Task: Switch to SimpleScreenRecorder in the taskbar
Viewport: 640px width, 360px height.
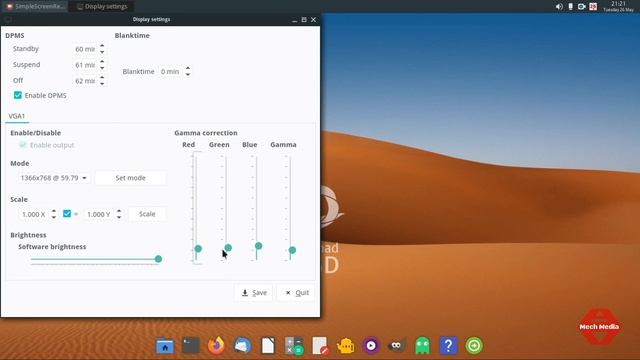Action: coord(35,7)
